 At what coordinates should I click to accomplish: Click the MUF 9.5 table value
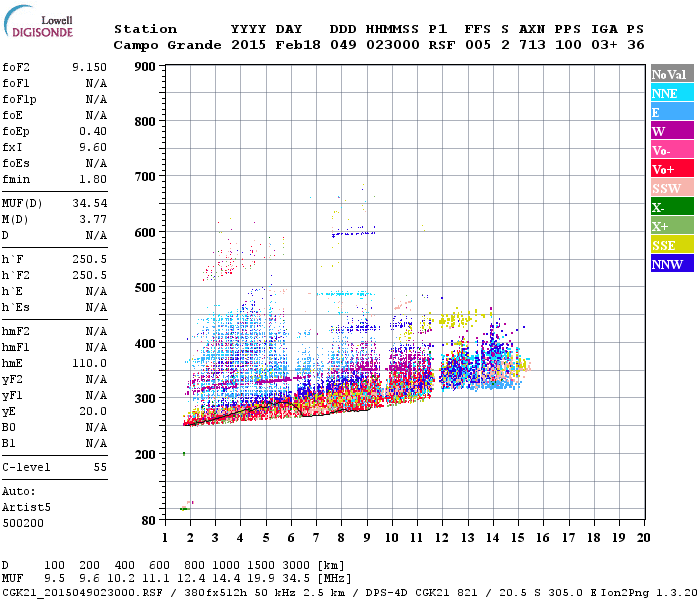54,579
